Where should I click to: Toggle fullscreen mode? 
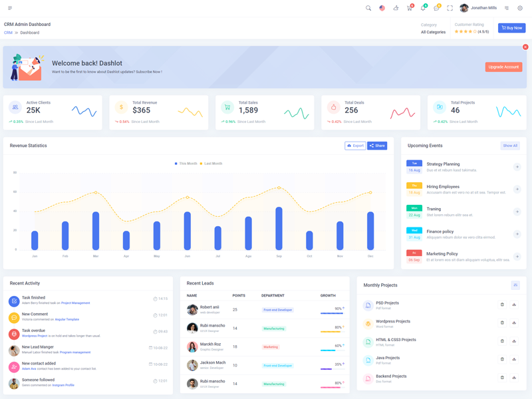pyautogui.click(x=450, y=8)
